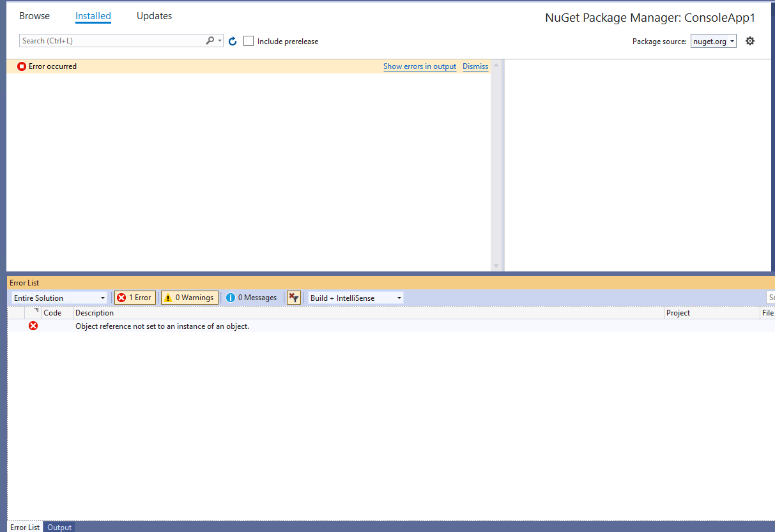The height and width of the screenshot is (532, 775).
Task: Open the Package source nuget.org dropdown
Action: [x=714, y=41]
